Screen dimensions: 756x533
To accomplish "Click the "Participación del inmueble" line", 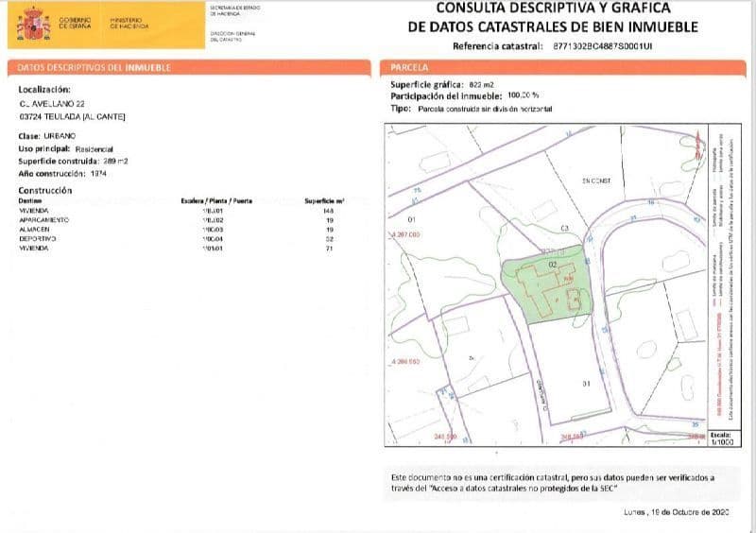I will pos(465,96).
